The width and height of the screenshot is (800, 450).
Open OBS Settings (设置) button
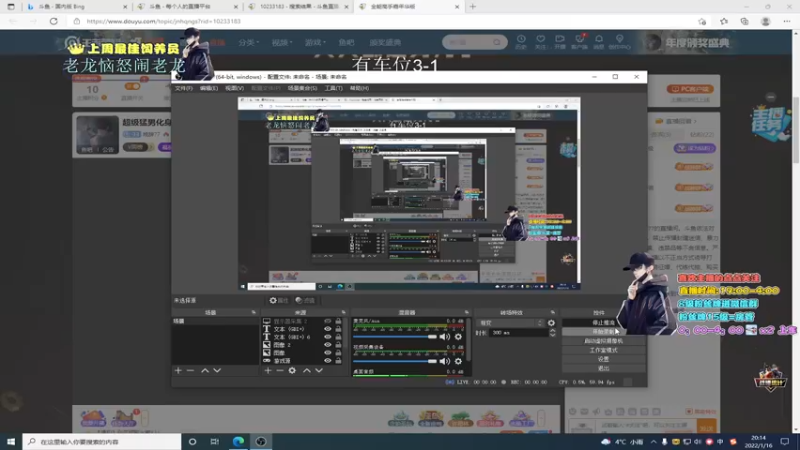coord(604,359)
